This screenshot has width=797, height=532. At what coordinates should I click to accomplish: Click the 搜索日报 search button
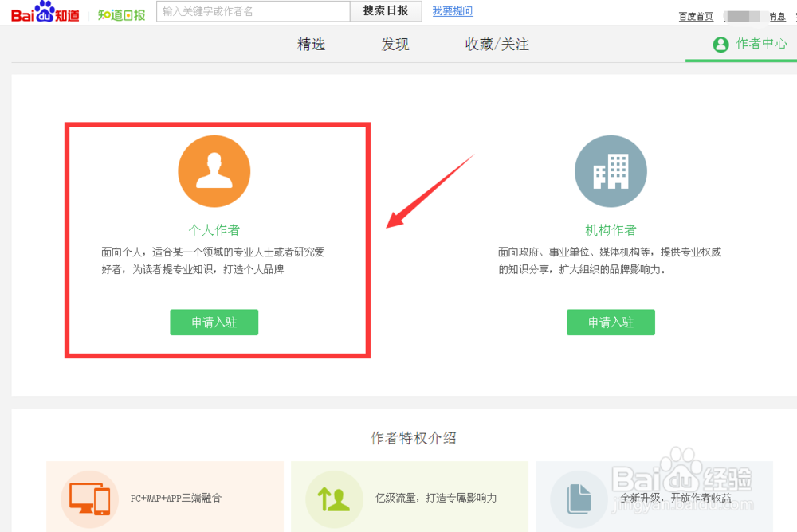pyautogui.click(x=386, y=11)
